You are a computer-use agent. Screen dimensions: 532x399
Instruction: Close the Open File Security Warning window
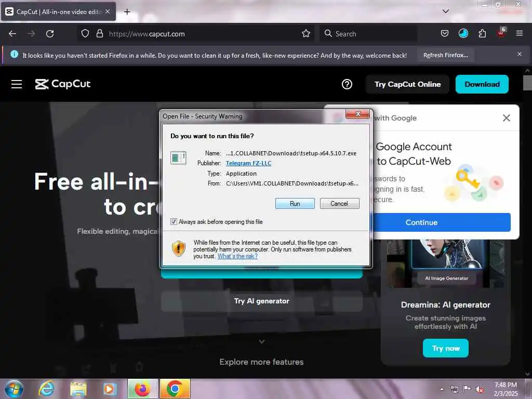pos(357,114)
